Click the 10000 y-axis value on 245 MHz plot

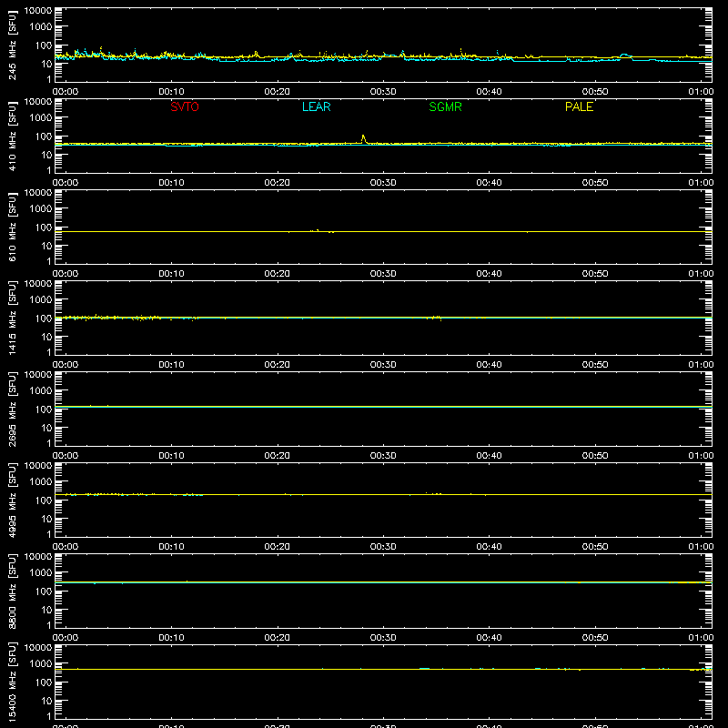click(x=38, y=11)
